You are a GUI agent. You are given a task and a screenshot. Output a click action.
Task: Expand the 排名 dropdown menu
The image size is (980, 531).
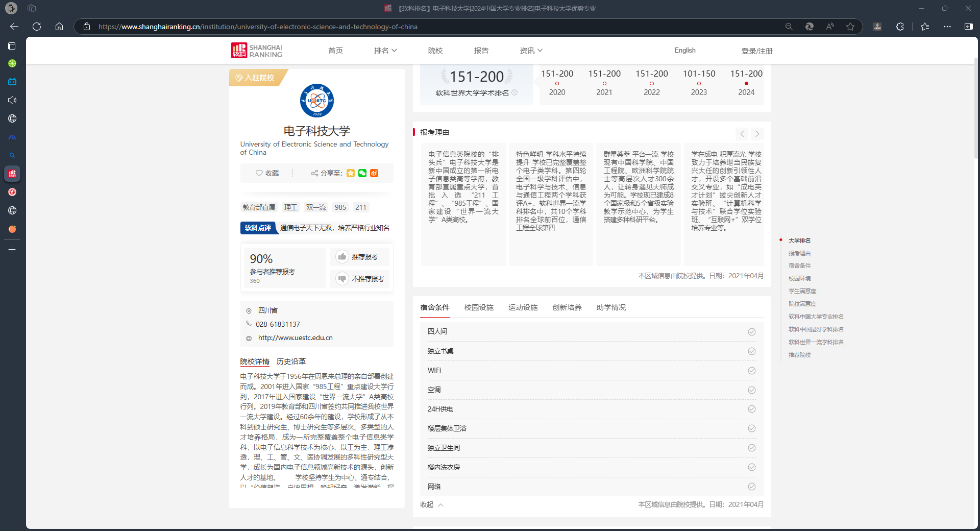point(385,51)
